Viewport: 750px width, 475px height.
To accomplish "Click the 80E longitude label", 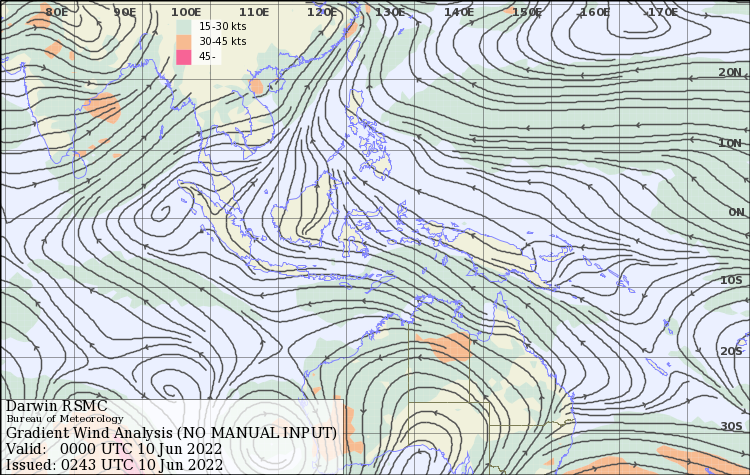I will point(57,12).
